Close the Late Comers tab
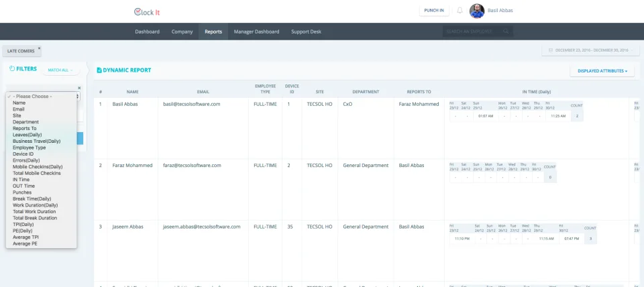Viewport: 644px width, 287px height. [40, 48]
